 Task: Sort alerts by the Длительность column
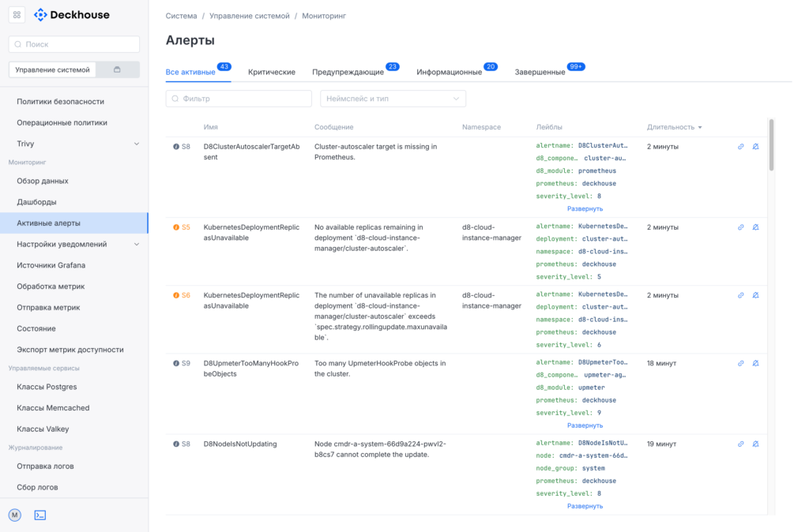point(674,127)
